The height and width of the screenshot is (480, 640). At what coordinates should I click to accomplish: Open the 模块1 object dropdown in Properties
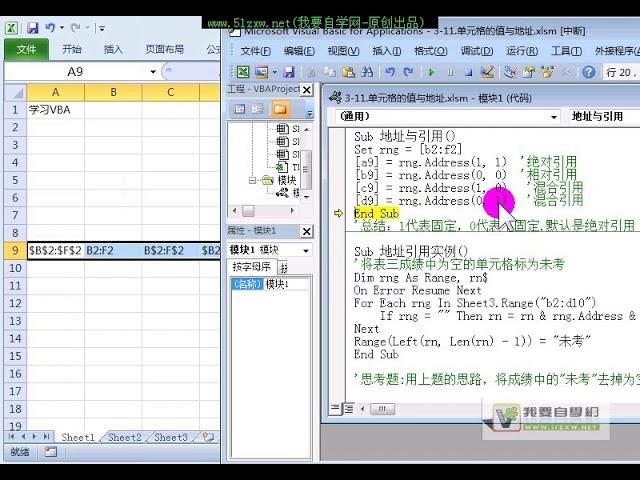pyautogui.click(x=306, y=250)
